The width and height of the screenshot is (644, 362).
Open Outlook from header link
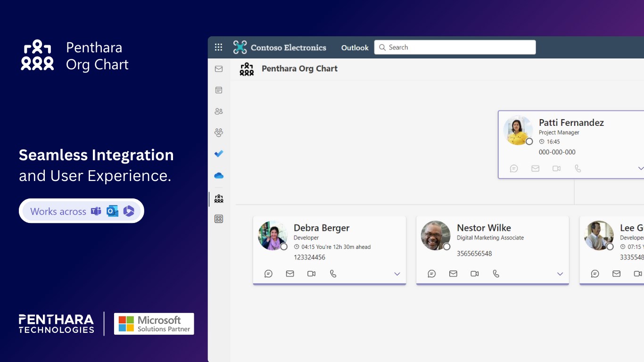(x=355, y=48)
